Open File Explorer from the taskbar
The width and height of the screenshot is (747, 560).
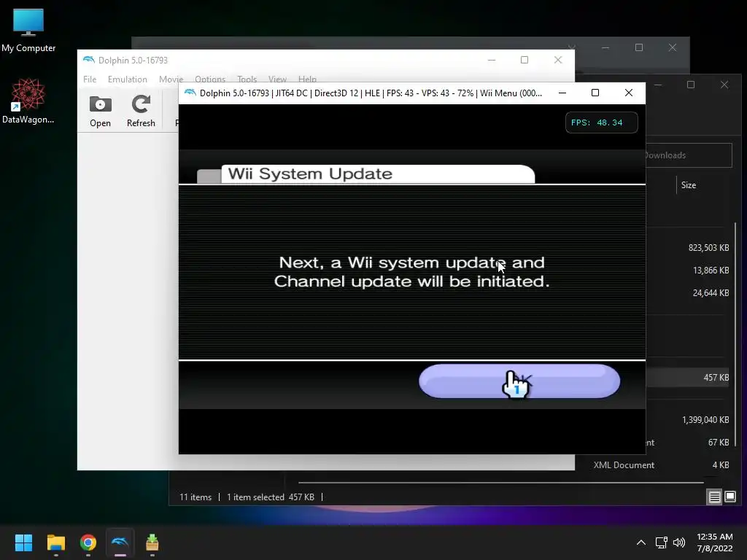point(55,542)
